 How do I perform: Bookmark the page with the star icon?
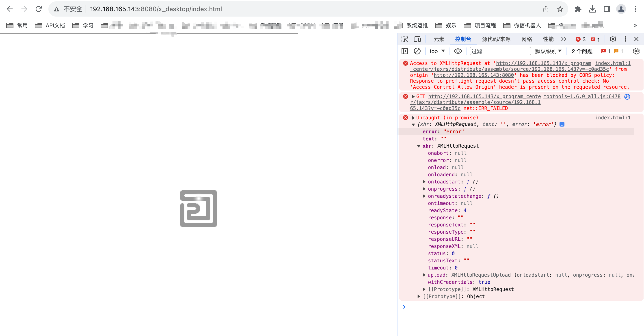tap(560, 9)
